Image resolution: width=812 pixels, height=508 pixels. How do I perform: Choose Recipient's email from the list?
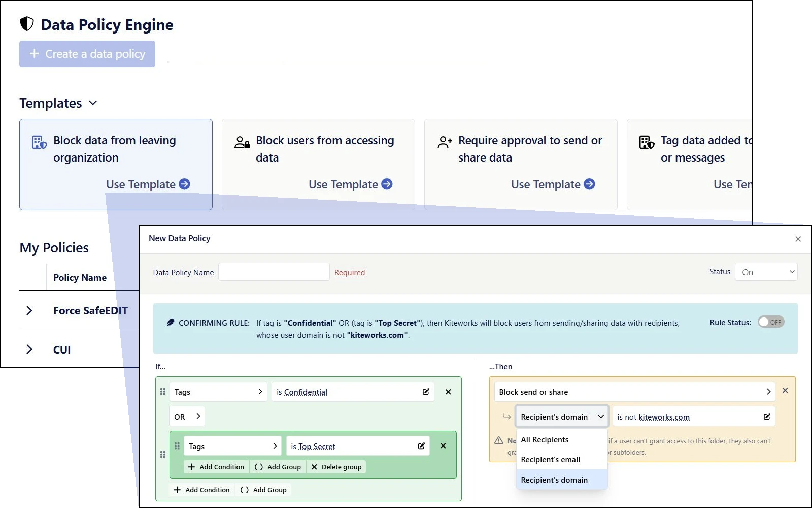click(562, 459)
